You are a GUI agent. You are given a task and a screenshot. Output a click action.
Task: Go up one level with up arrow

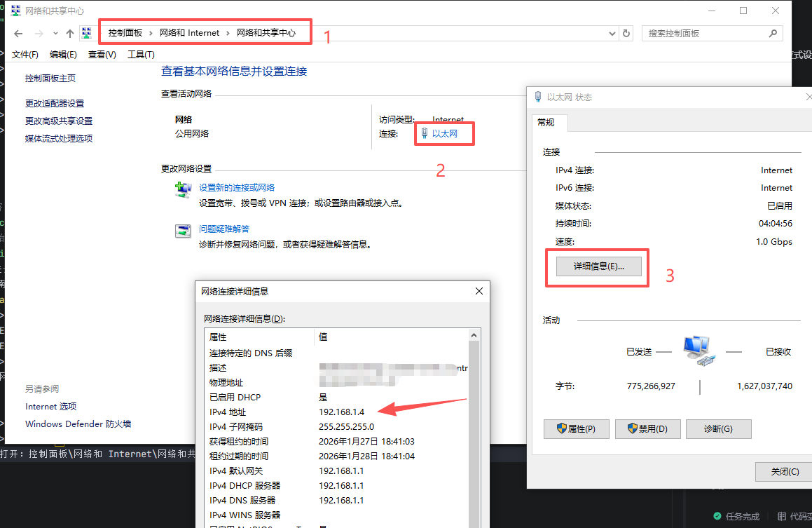pos(70,34)
